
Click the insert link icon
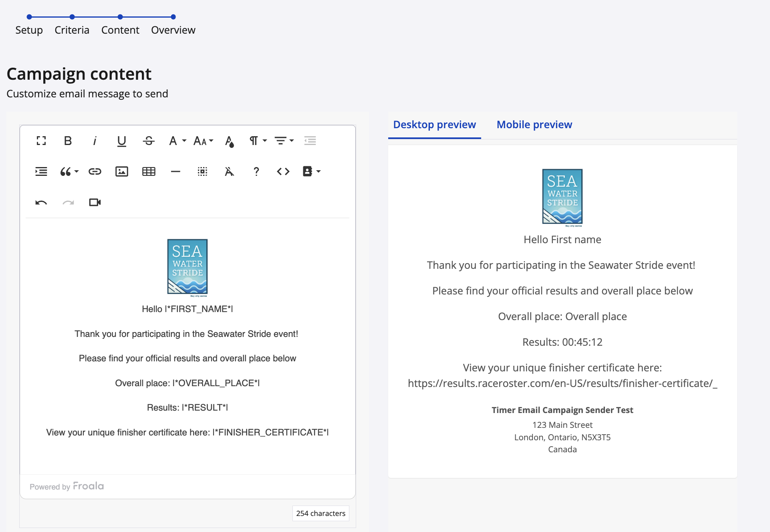pyautogui.click(x=95, y=171)
